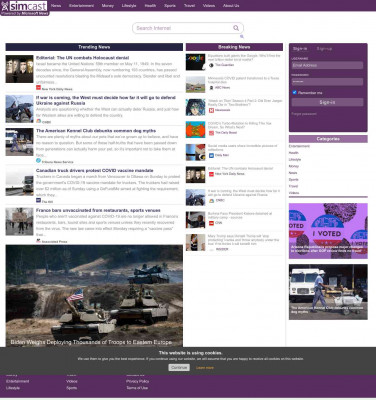Click New York Daily News icon under UN editorial
Screen dimensions: 376x400
[38, 88]
